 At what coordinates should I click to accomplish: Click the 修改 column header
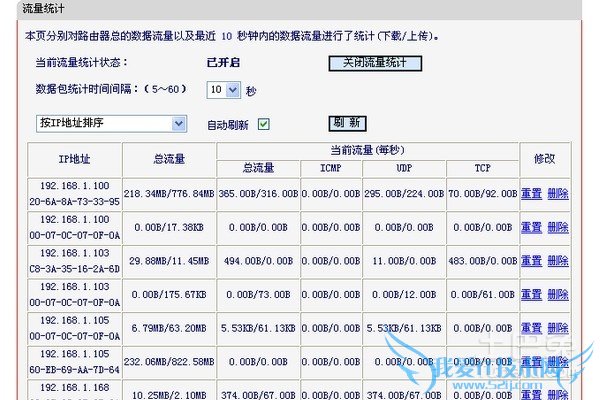coord(545,159)
